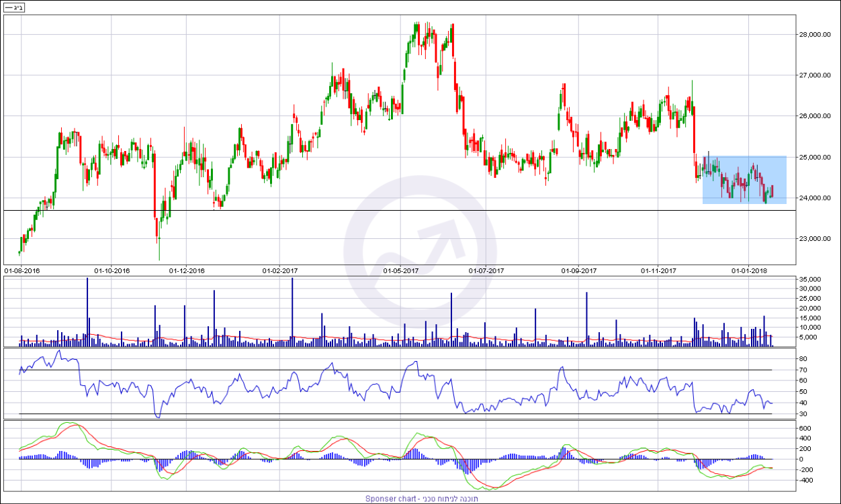This screenshot has height=504, width=841.
Task: Click the 01-09-2017 date label
Action: click(x=579, y=270)
